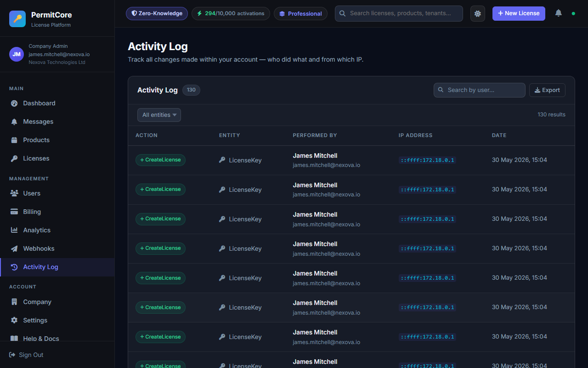Image resolution: width=588 pixels, height=368 pixels.
Task: Open Settings from the sidebar
Action: 57,320
